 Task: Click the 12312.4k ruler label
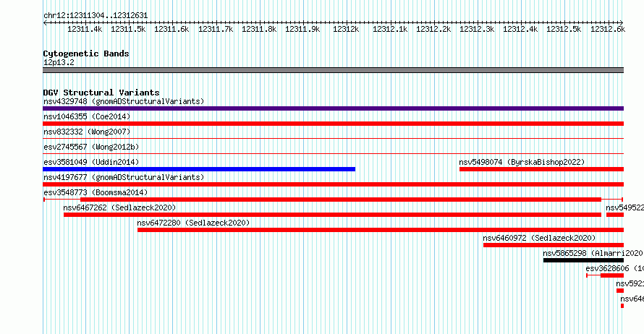(x=520, y=29)
